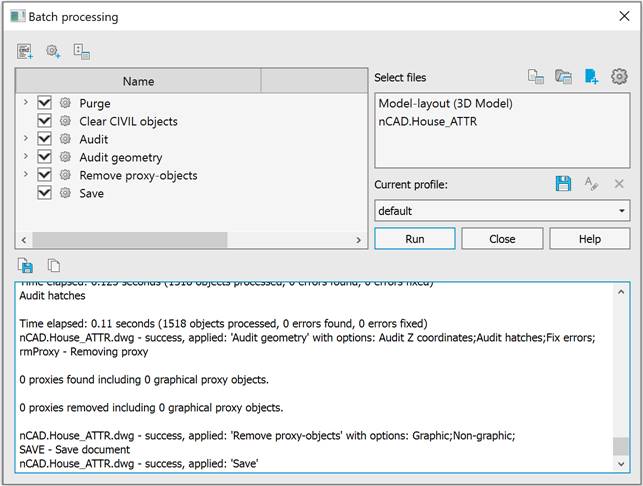Click the add folder icon in Select files
This screenshot has height=486, width=643.
point(563,76)
